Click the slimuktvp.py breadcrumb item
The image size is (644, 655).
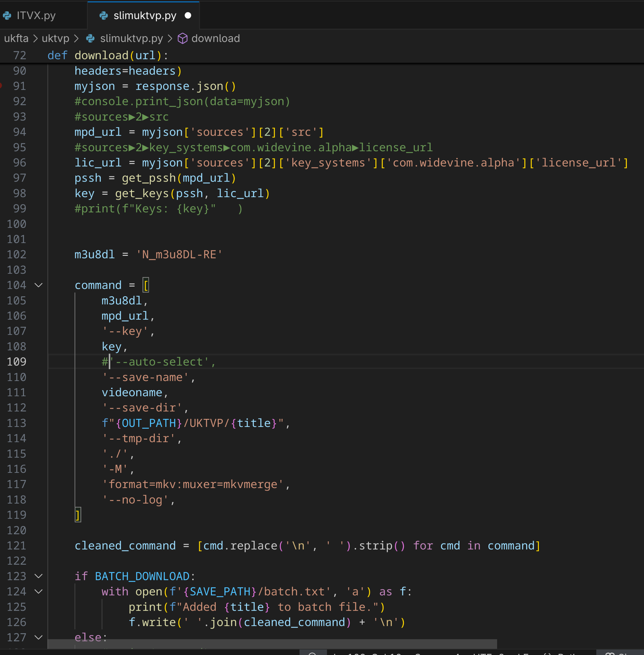coord(131,38)
